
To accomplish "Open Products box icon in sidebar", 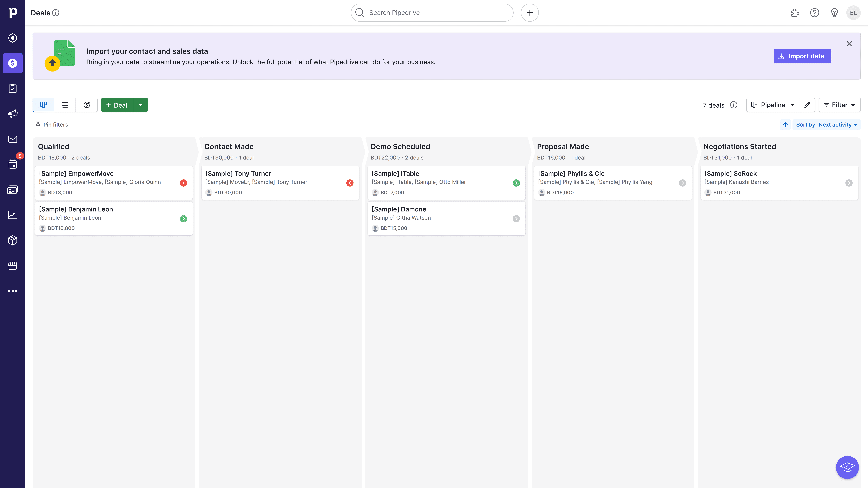I will coord(12,240).
